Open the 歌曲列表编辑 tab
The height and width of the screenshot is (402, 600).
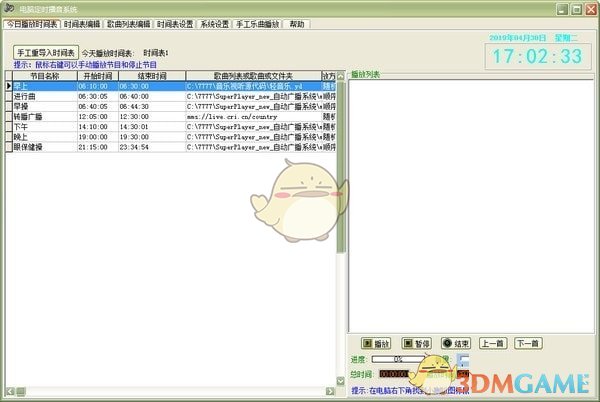pos(157,23)
